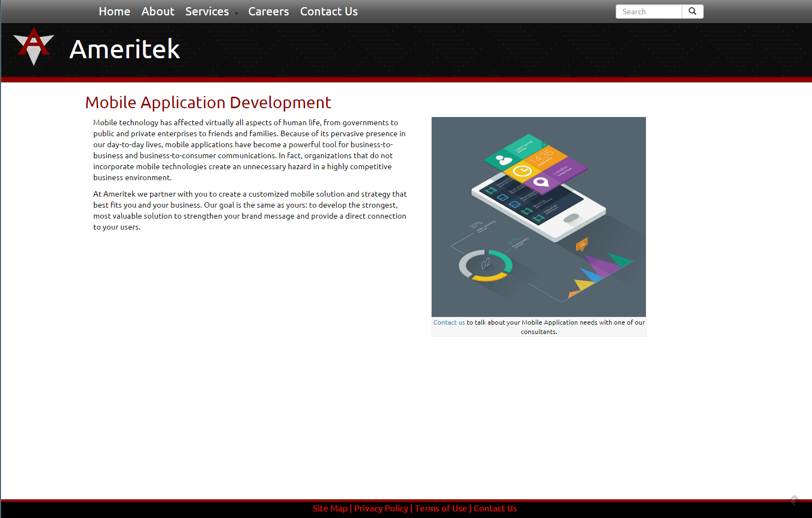Click the Mobile Application Development heading
This screenshot has width=812, height=518.
point(208,103)
